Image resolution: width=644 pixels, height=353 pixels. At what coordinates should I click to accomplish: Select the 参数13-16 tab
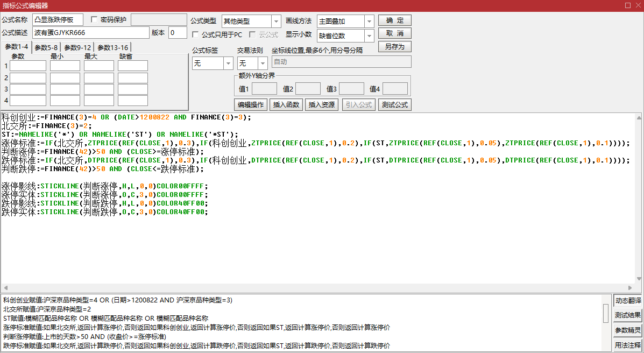[112, 47]
